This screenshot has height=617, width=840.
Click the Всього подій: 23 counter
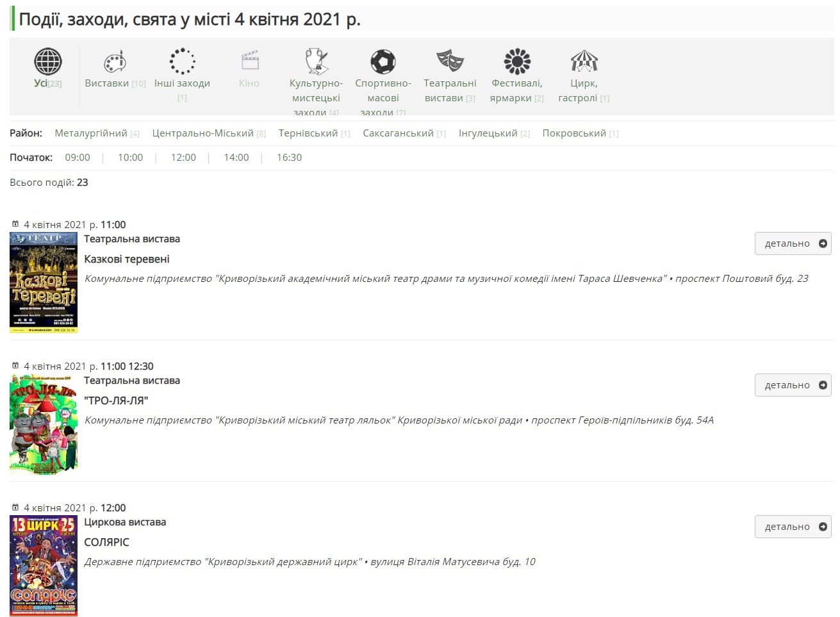tap(49, 183)
